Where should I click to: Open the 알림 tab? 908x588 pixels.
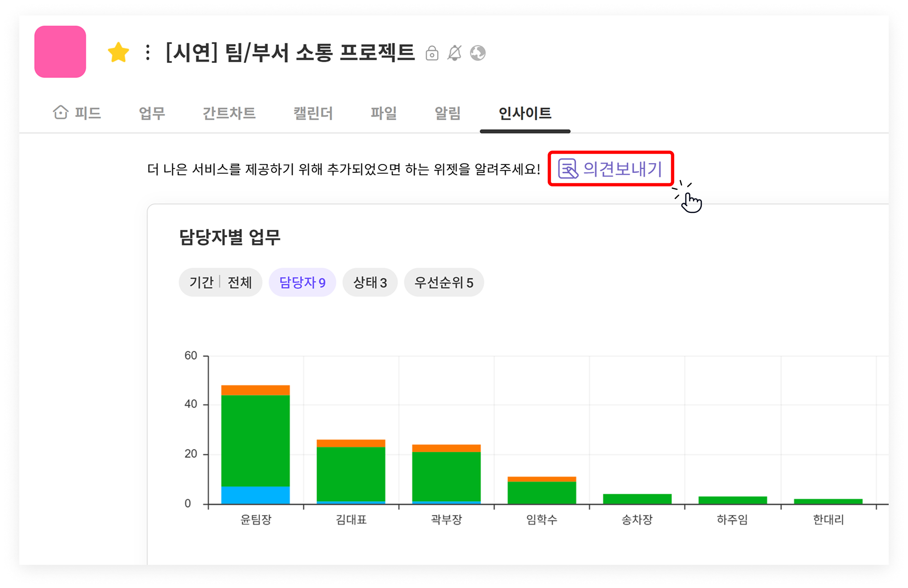tap(448, 113)
